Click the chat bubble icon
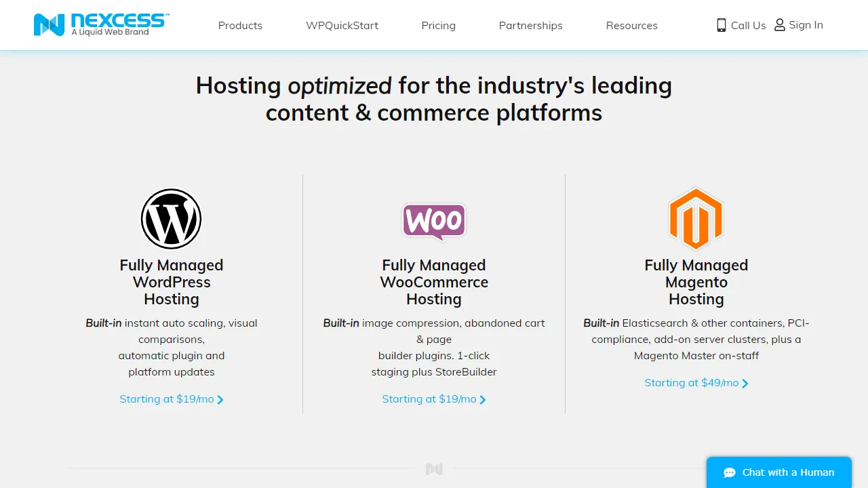The height and width of the screenshot is (488, 868). [x=730, y=472]
